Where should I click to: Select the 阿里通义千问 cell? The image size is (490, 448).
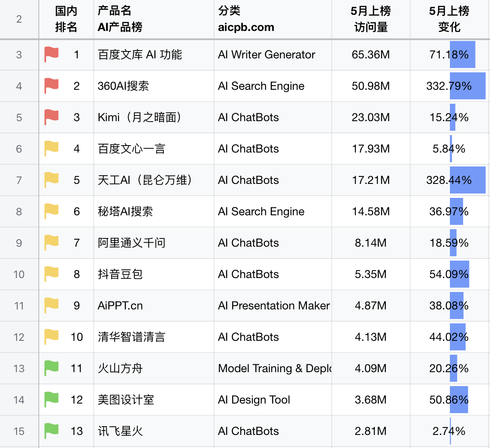pos(154,243)
